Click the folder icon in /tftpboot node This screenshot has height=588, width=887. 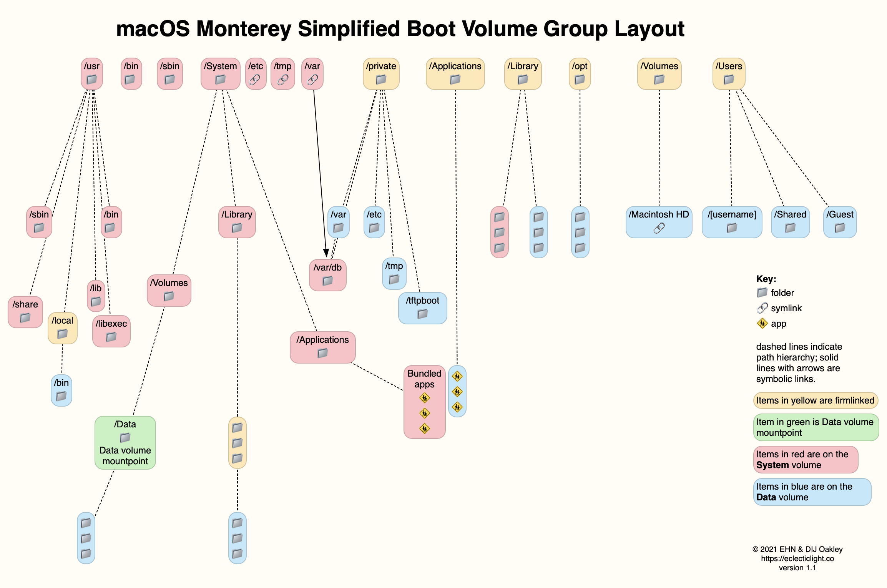pos(422,314)
